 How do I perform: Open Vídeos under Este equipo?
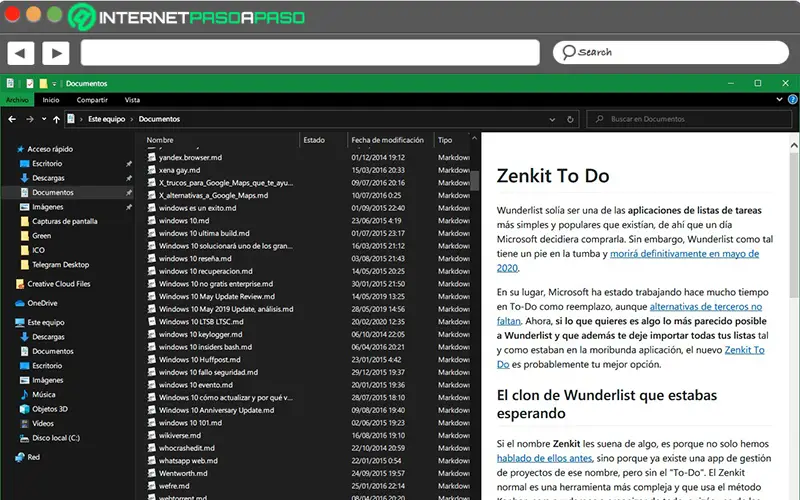[x=43, y=423]
